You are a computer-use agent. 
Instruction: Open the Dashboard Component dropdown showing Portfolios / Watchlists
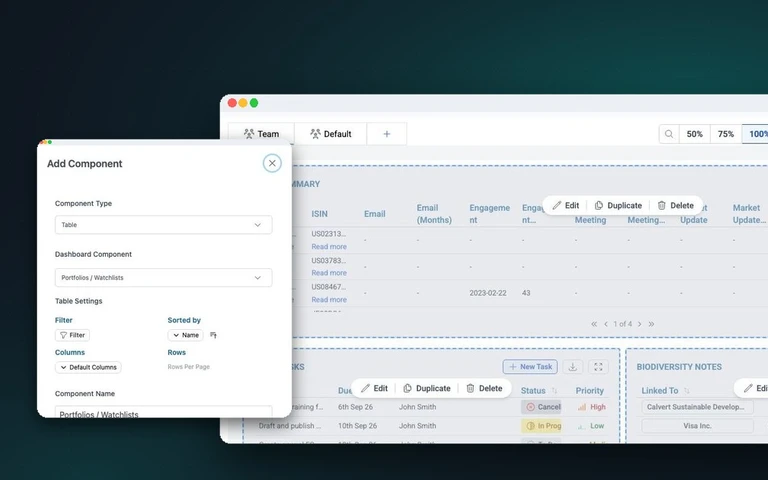click(x=163, y=278)
